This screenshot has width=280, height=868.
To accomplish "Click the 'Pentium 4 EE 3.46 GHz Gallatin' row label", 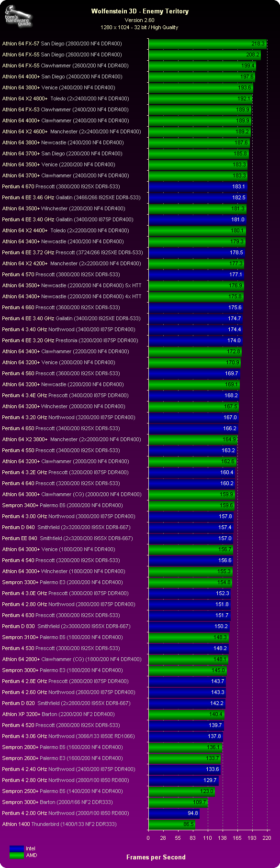I will (71, 197).
